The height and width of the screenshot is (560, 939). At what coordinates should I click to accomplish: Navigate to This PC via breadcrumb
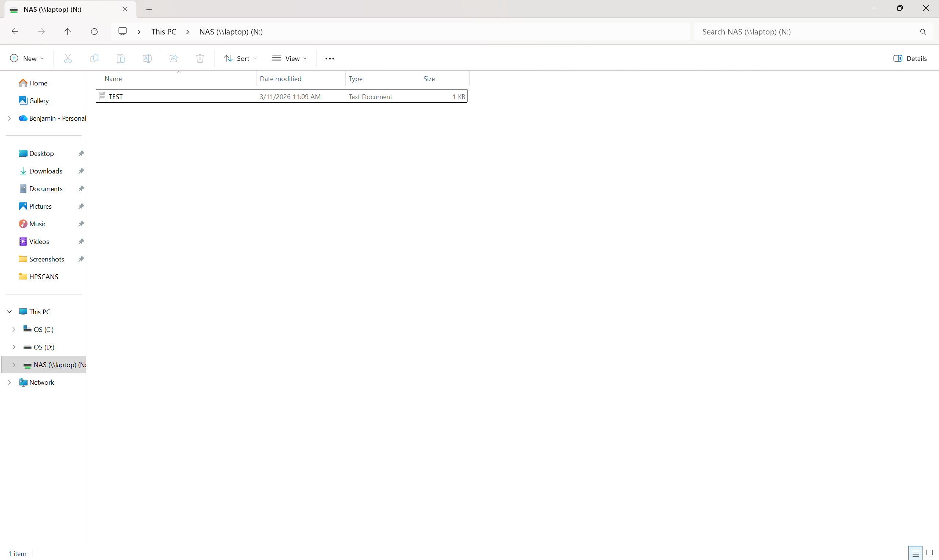164,31
